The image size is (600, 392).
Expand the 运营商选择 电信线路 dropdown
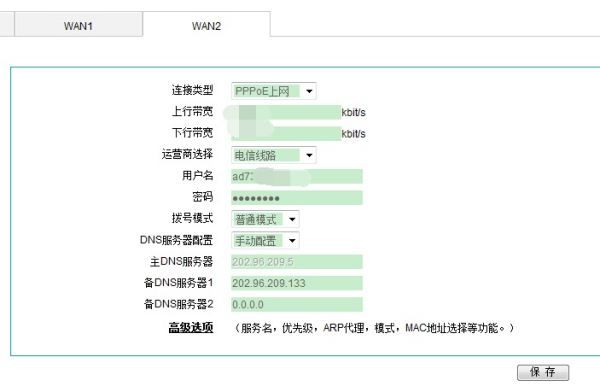coord(274,155)
